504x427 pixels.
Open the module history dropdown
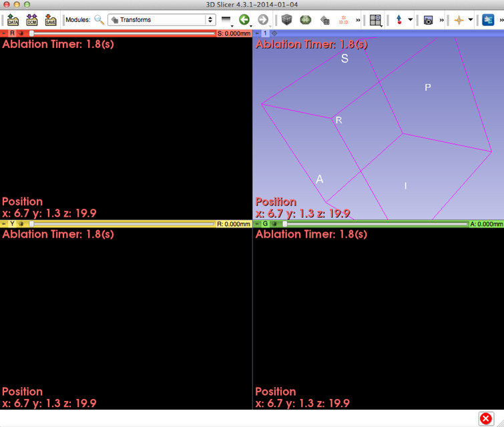coord(227,20)
